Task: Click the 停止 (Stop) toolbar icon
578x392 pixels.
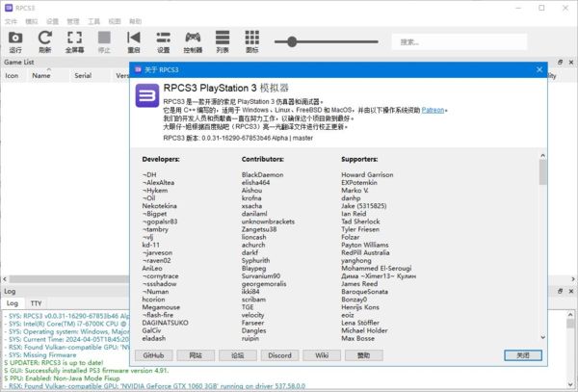Action: coord(104,41)
